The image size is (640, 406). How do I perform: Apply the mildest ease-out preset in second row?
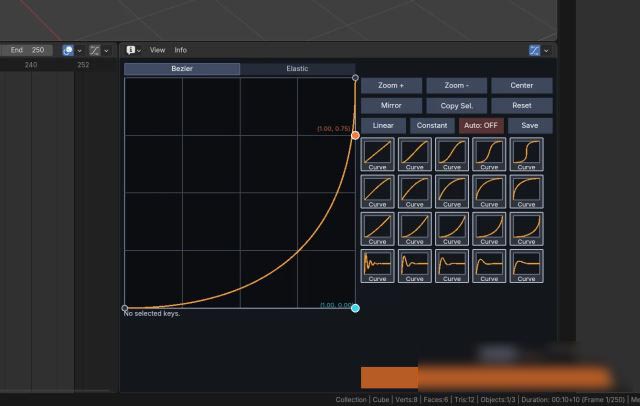tap(377, 191)
